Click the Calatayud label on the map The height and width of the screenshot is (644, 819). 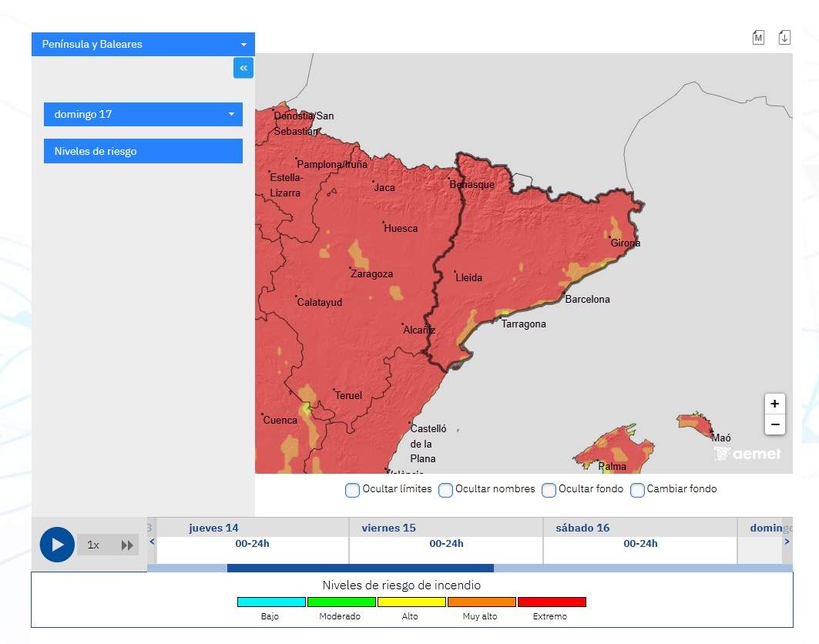click(319, 303)
